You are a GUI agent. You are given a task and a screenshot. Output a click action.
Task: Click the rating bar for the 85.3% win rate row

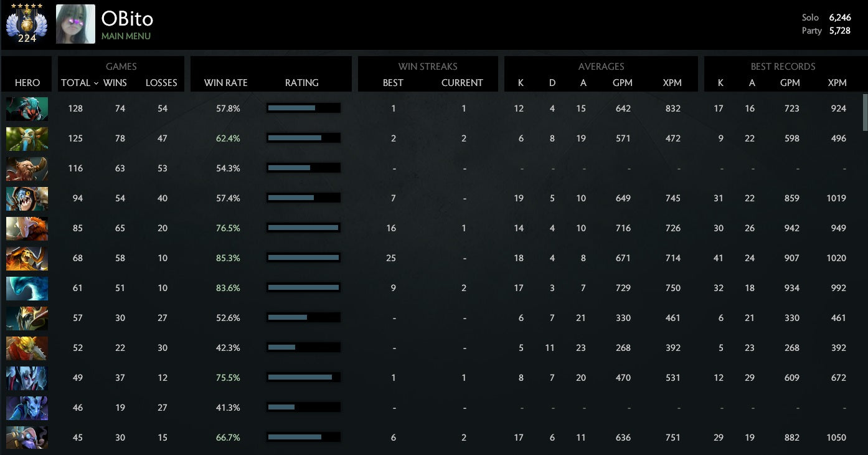[303, 258]
